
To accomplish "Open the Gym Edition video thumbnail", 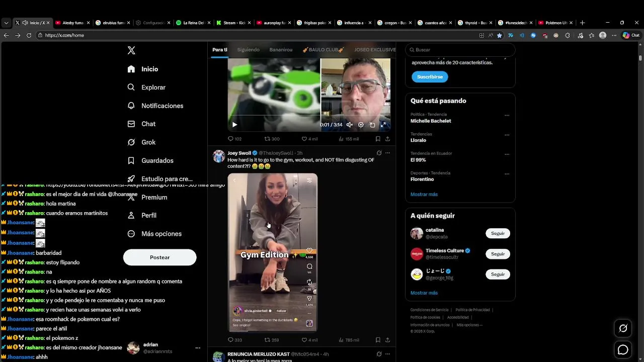I will tap(273, 252).
